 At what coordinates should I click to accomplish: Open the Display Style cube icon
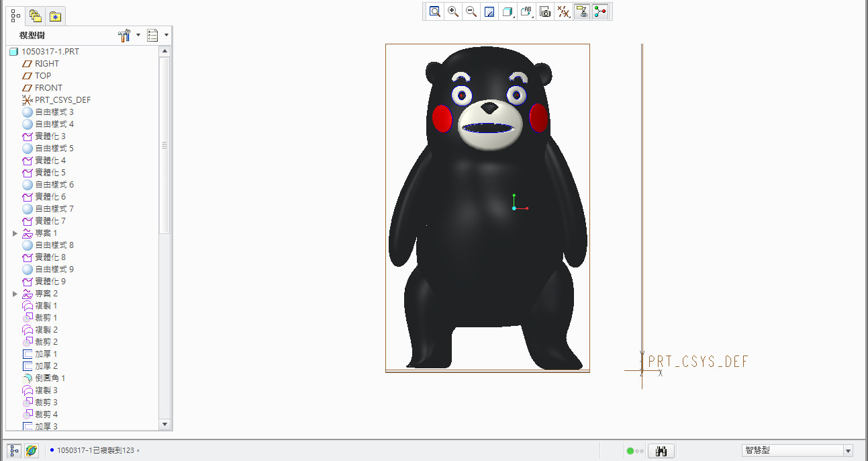coord(508,11)
